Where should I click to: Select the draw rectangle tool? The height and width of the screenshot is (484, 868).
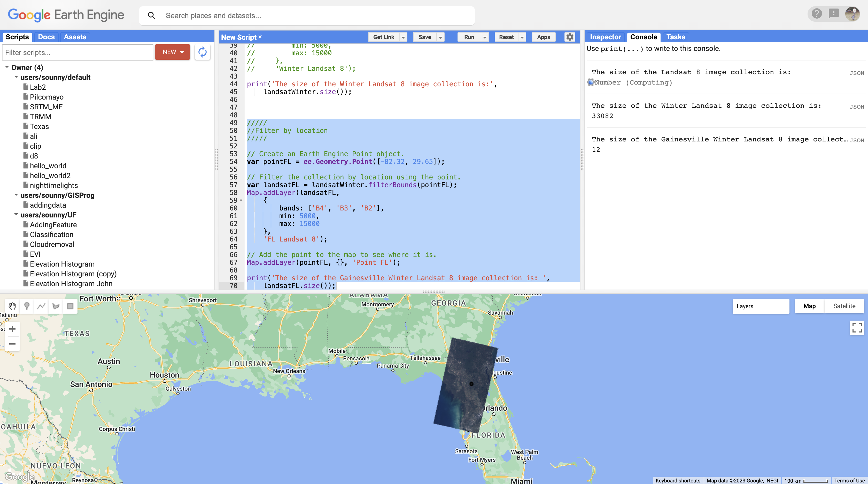pyautogui.click(x=70, y=306)
